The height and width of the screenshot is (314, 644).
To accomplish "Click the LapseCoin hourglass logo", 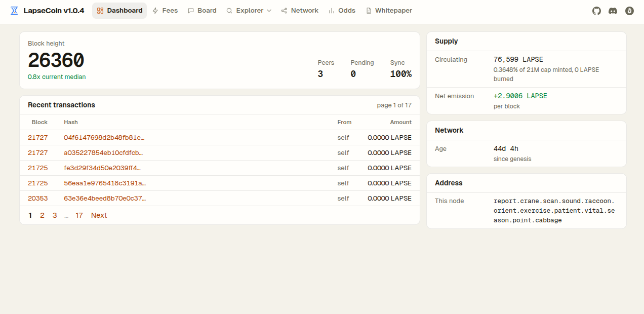I will click(15, 11).
